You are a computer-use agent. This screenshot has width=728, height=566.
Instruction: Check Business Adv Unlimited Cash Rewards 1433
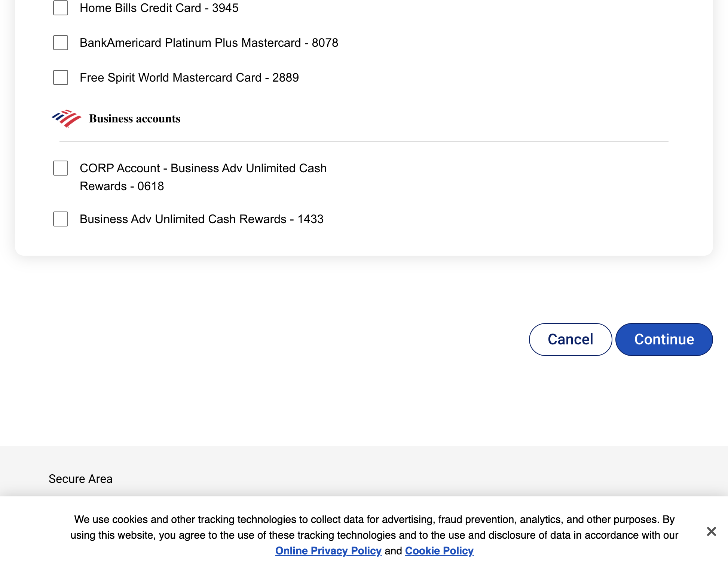pyautogui.click(x=61, y=219)
